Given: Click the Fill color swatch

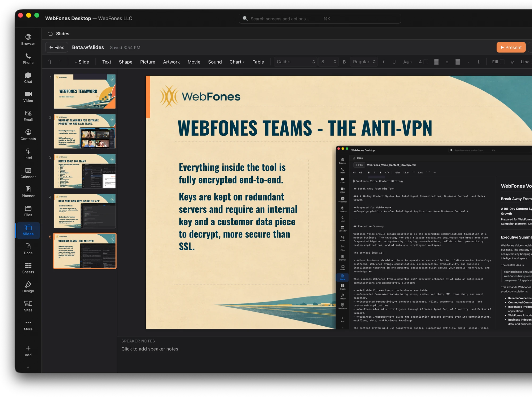Looking at the screenshot, I should tap(502, 62).
